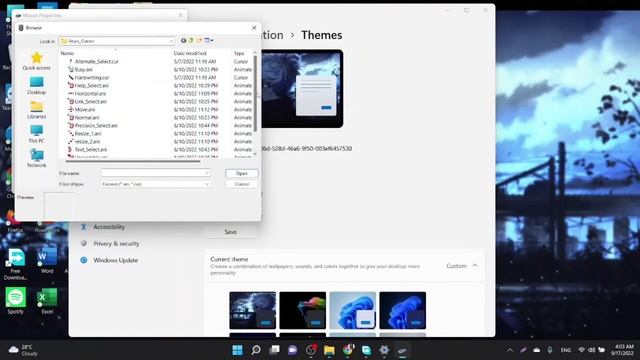This screenshot has height=360, width=640.
Task: Open the View menu dropdown in Browse dialog
Action: [209, 40]
